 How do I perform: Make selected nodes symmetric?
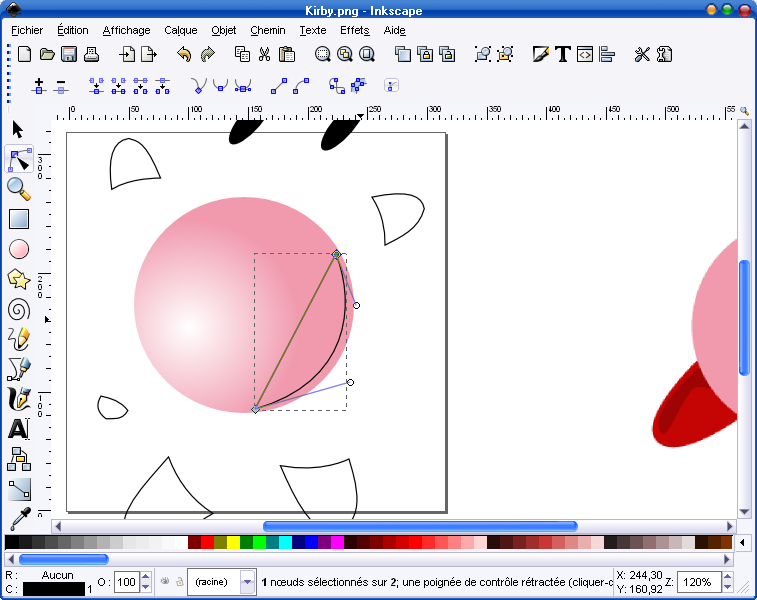(x=243, y=85)
